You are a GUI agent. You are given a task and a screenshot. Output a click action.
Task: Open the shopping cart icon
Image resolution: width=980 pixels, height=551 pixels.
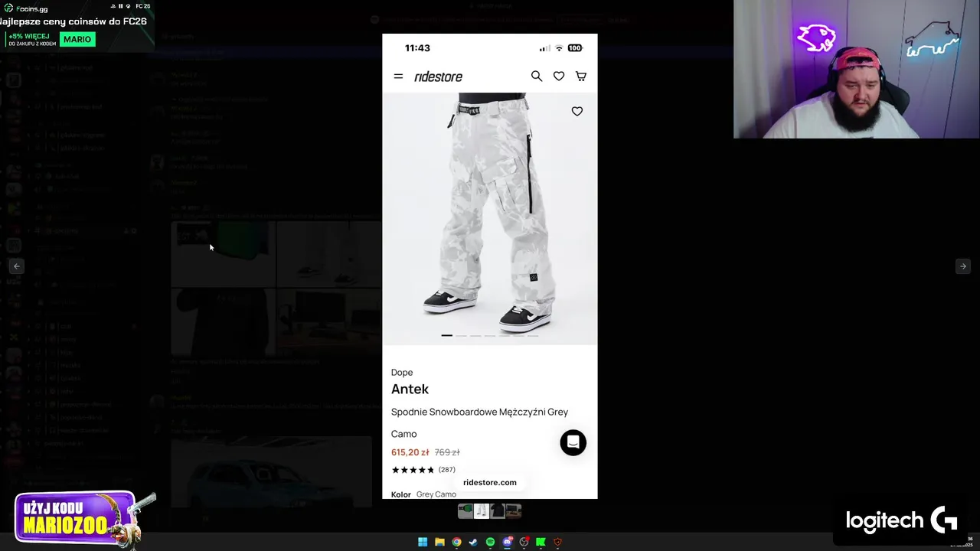pyautogui.click(x=581, y=77)
